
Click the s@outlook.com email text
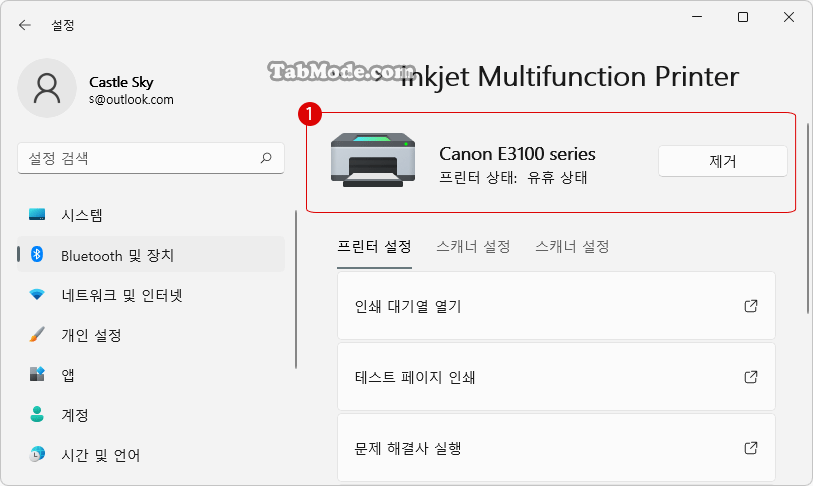tap(131, 100)
